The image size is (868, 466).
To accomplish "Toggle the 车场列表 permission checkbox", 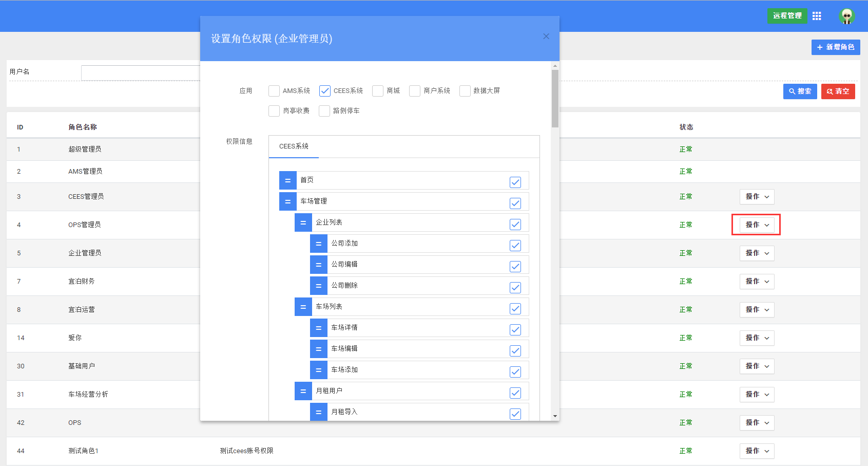I will click(515, 309).
